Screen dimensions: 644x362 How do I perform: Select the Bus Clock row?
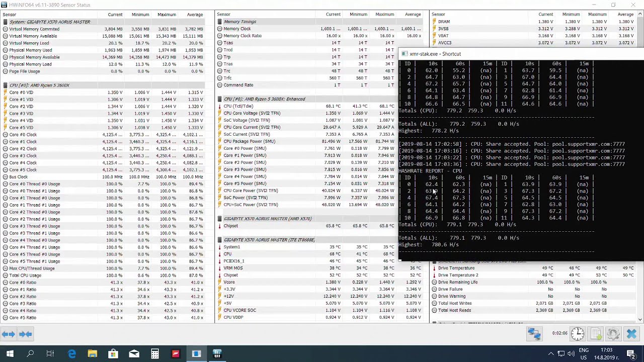pos(103,177)
